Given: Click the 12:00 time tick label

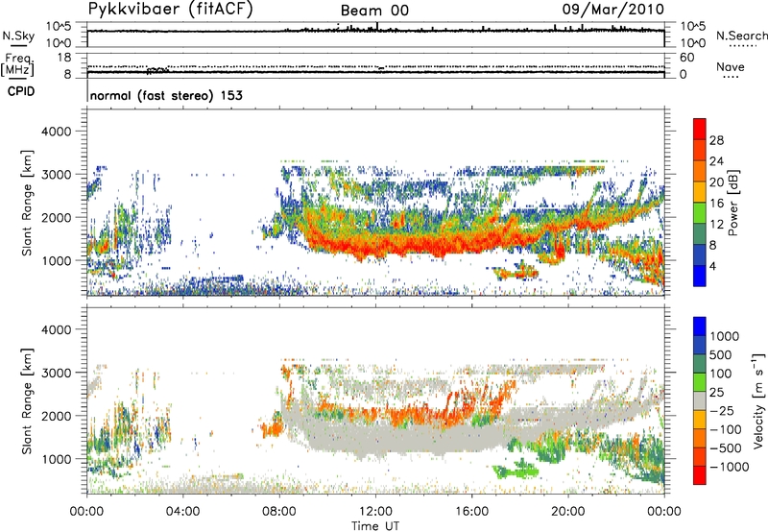Looking at the screenshot, I should pos(375,512).
